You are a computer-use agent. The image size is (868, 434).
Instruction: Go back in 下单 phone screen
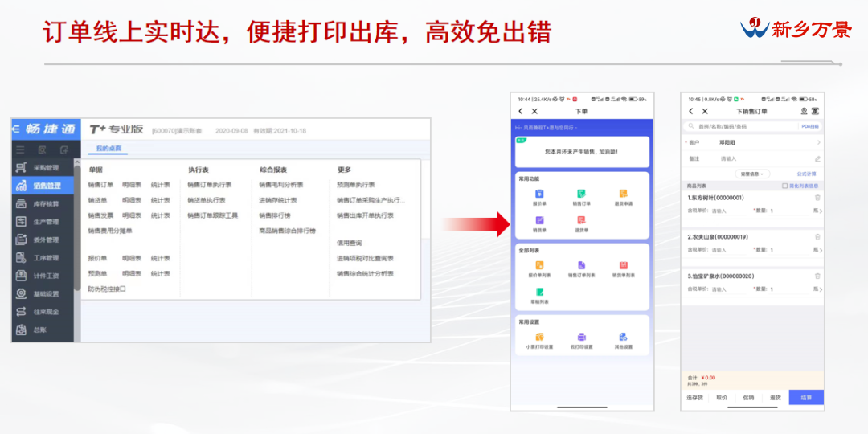521,111
